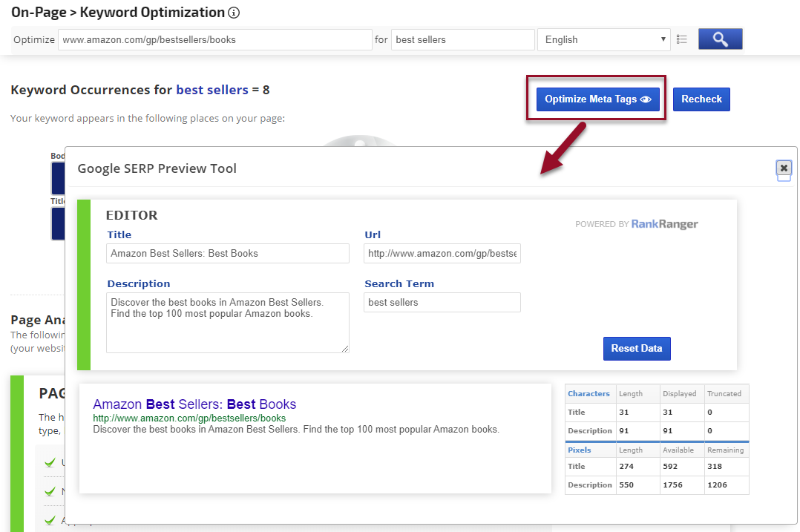Click into the Description text area
Image resolution: width=800 pixels, height=532 pixels.
point(227,322)
